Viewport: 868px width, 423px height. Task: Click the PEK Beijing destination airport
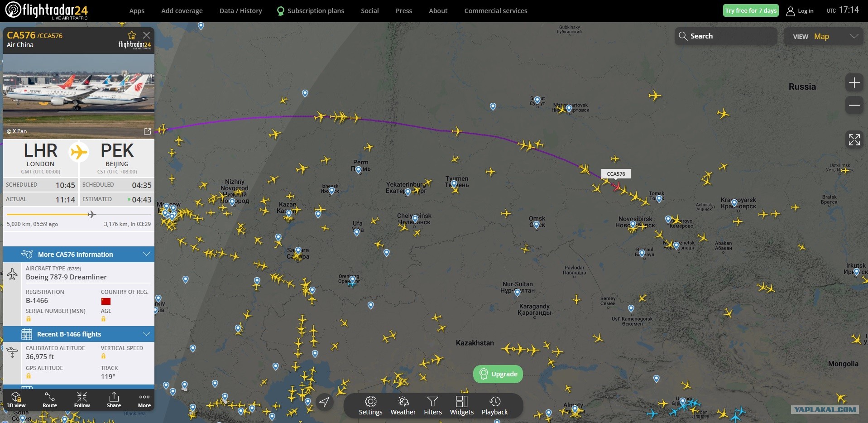click(x=117, y=158)
